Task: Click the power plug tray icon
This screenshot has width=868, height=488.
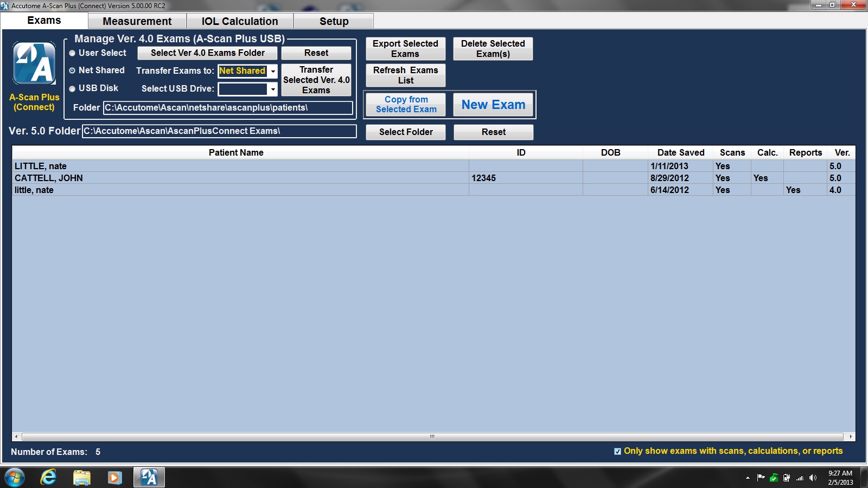Action: pos(787,478)
